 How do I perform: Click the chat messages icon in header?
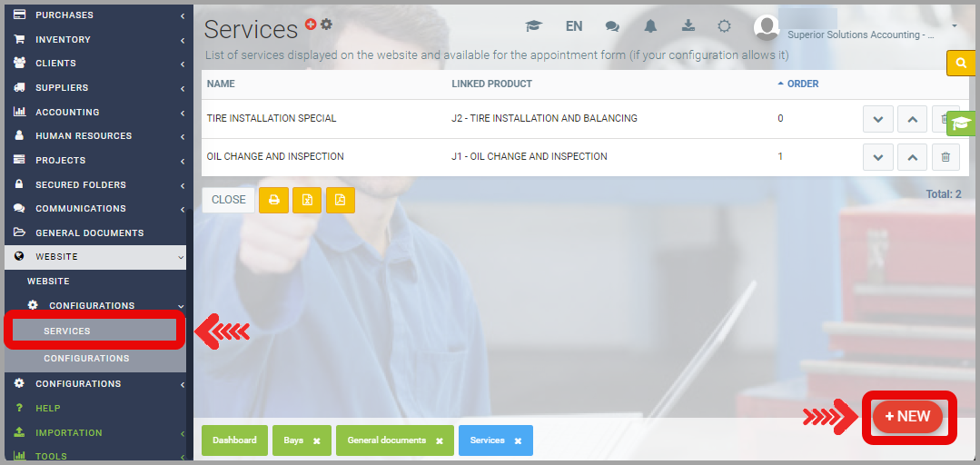[x=612, y=26]
